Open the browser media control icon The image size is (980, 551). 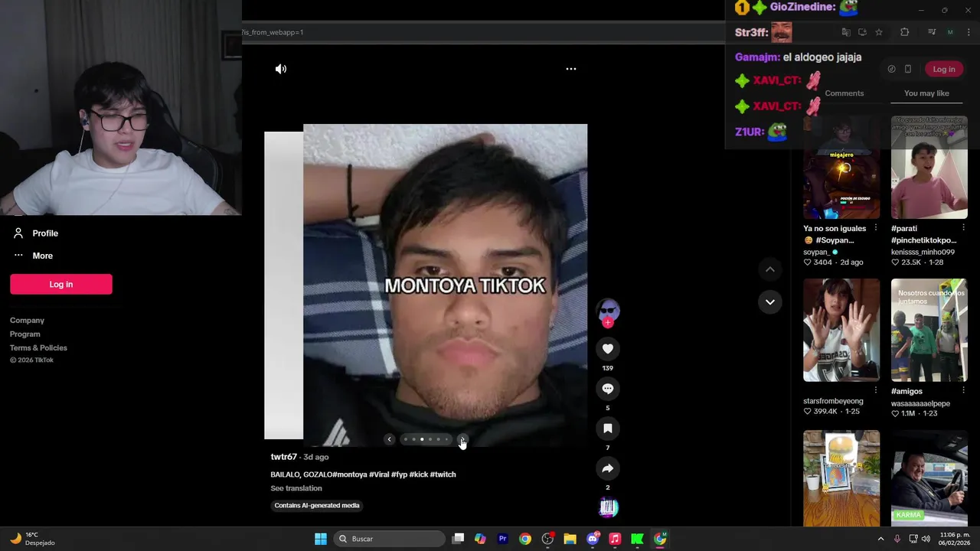(932, 32)
